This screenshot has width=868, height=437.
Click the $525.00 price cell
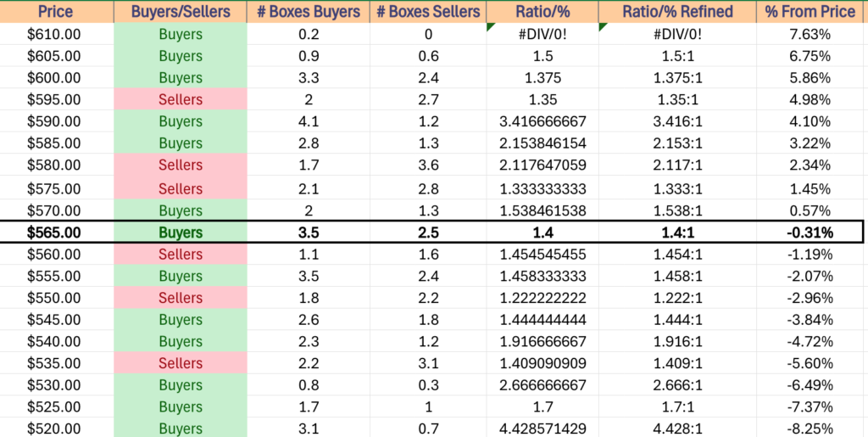(x=57, y=407)
